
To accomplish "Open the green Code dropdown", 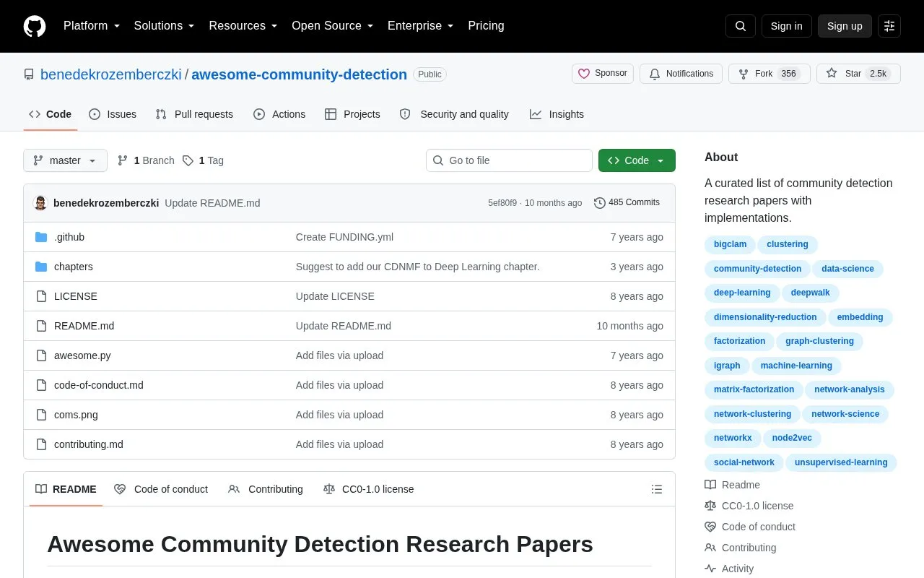I will click(x=637, y=160).
